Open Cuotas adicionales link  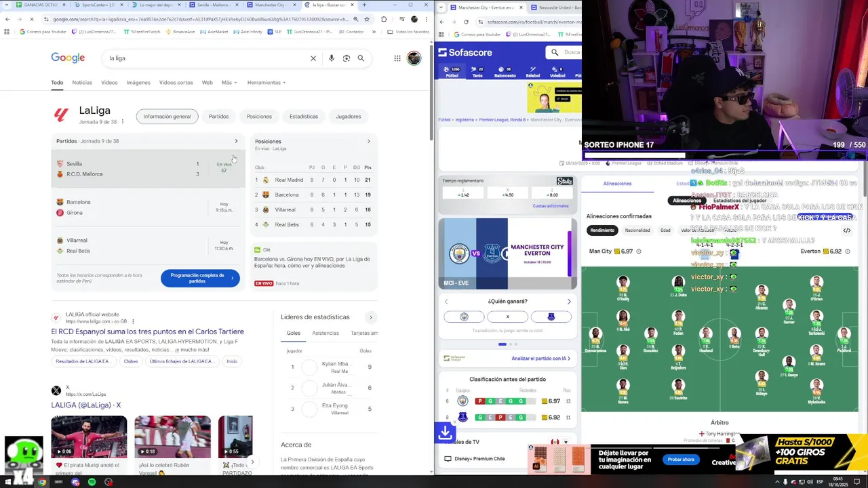551,206
